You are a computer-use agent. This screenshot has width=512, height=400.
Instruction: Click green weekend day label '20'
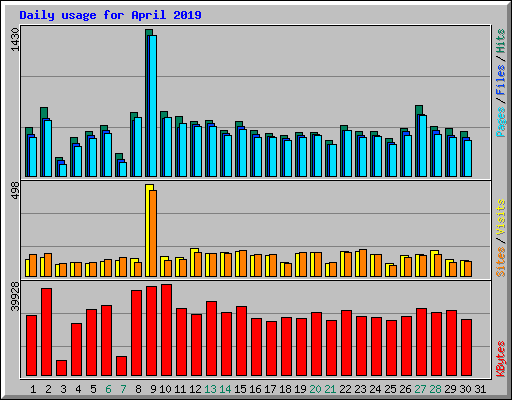(315, 389)
